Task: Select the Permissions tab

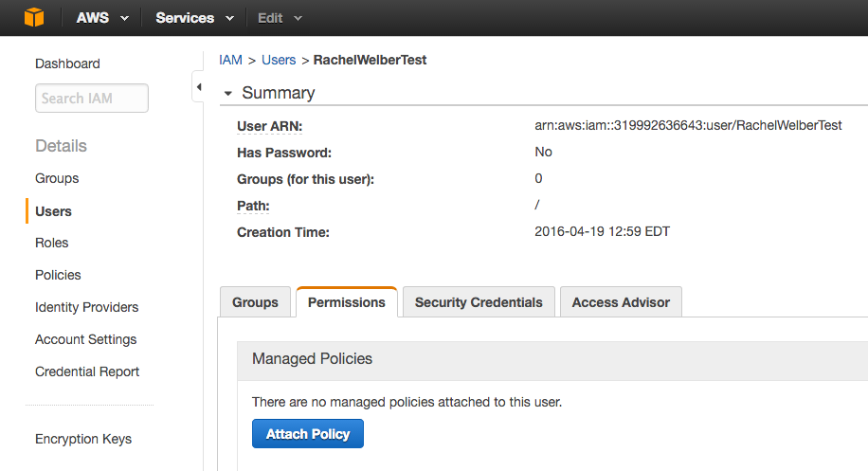Action: pos(347,302)
